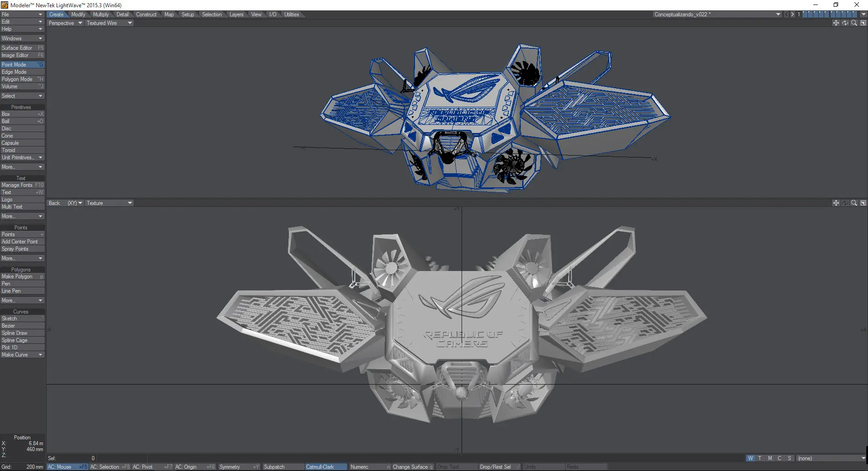The image size is (868, 471).
Task: Open the (none) vertex map dropdown
Action: [831, 458]
